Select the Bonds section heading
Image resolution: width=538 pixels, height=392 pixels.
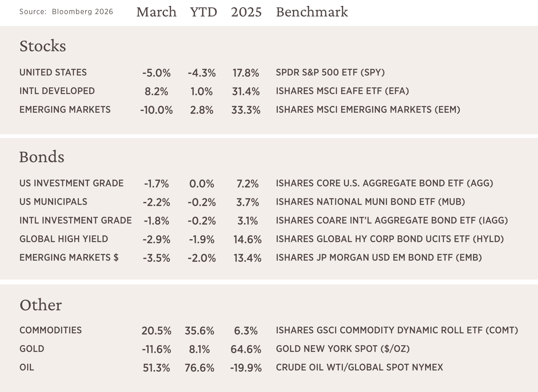pyautogui.click(x=42, y=157)
